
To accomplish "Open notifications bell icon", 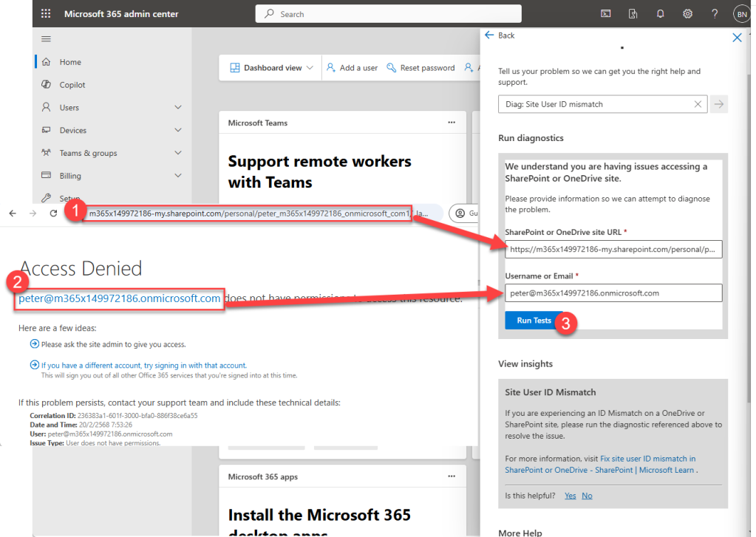I will (661, 14).
